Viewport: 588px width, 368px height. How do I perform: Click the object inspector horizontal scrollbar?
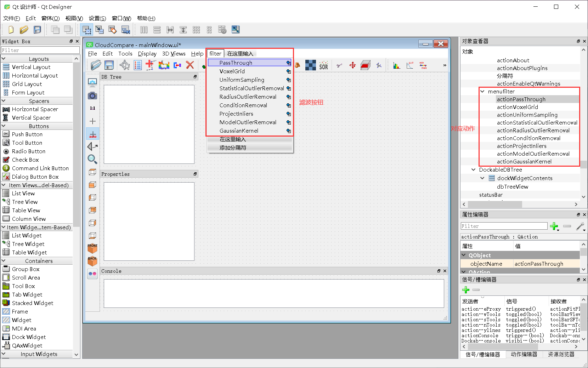tap(495, 205)
